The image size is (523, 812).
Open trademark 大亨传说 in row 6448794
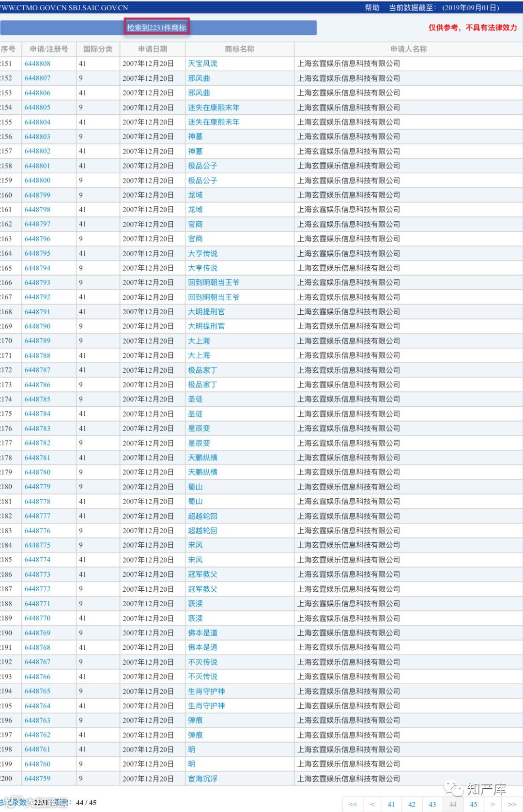(203, 268)
